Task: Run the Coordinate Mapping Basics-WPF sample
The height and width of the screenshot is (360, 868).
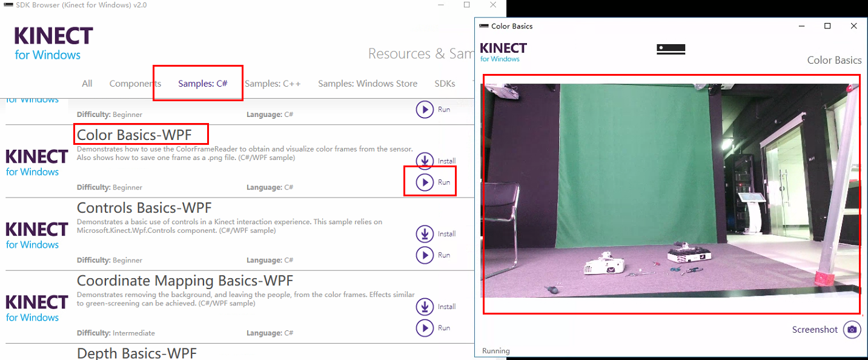Action: [425, 327]
